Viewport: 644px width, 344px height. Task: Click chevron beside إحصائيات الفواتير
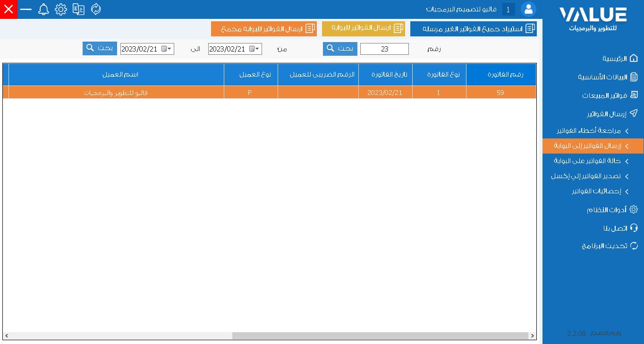pos(627,192)
